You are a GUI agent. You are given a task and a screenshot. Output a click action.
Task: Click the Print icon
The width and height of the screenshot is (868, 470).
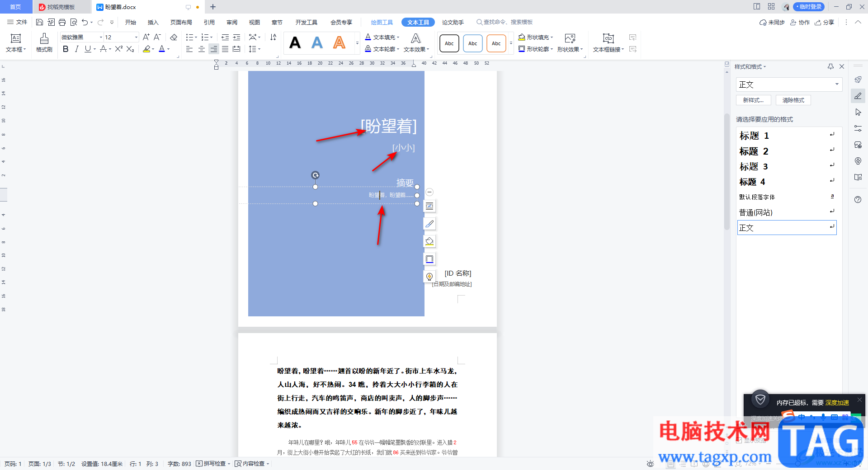coord(62,22)
